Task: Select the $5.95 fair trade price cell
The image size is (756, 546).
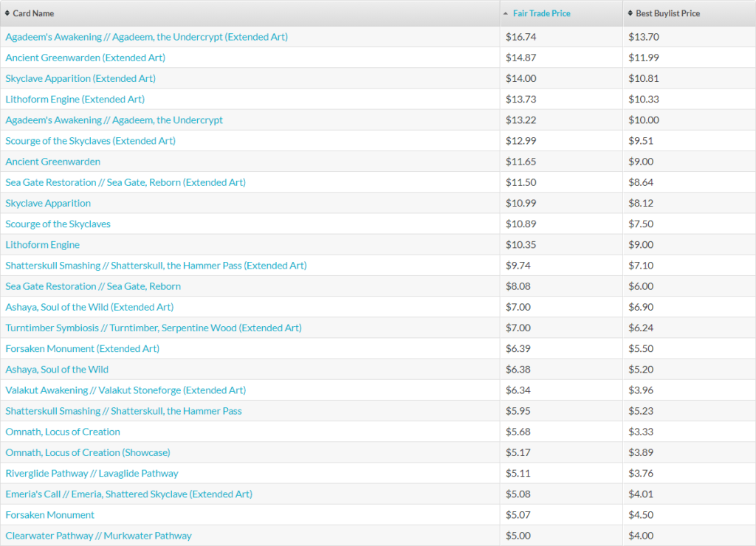Action: [561, 410]
